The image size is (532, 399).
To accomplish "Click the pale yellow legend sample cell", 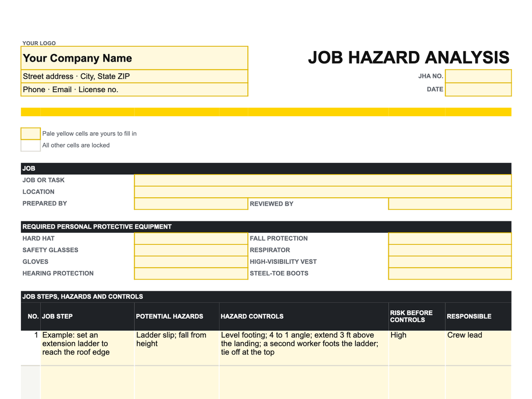I will pyautogui.click(x=31, y=133).
